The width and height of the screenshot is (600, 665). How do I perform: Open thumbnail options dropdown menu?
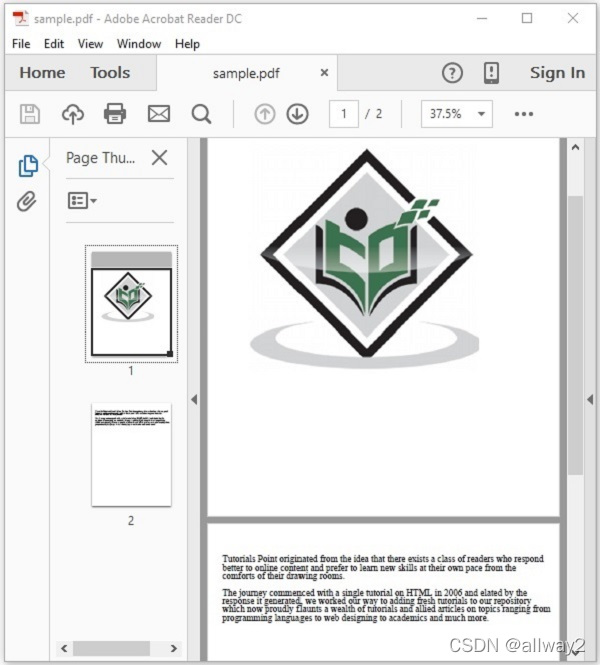[x=82, y=201]
